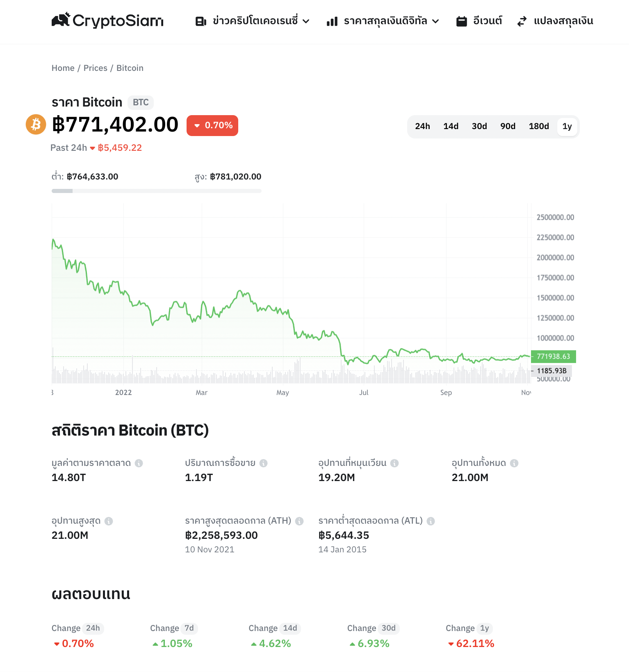Screen dimensions: 629x672
Task: Expand the ข่าวคริปโตเคอเรนซี่ dropdown chevron
Action: point(306,21)
